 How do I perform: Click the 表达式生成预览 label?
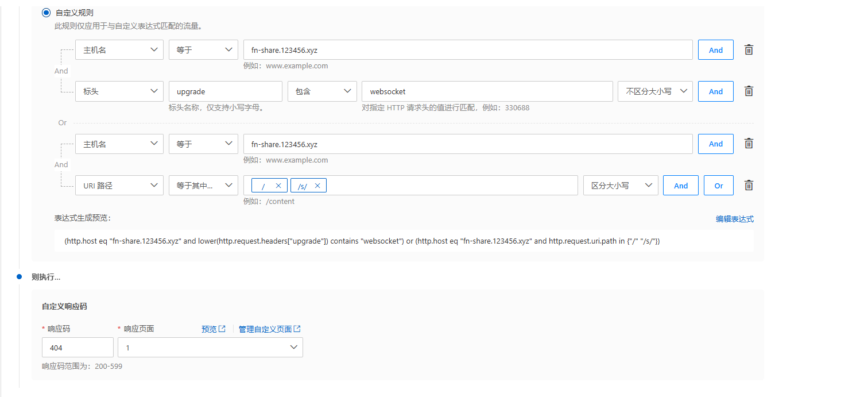point(83,218)
